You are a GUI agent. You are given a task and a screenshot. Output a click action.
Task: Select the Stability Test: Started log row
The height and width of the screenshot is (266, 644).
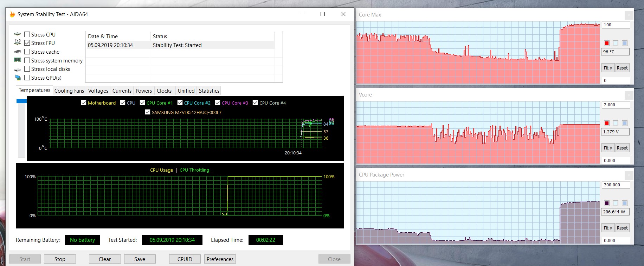180,45
